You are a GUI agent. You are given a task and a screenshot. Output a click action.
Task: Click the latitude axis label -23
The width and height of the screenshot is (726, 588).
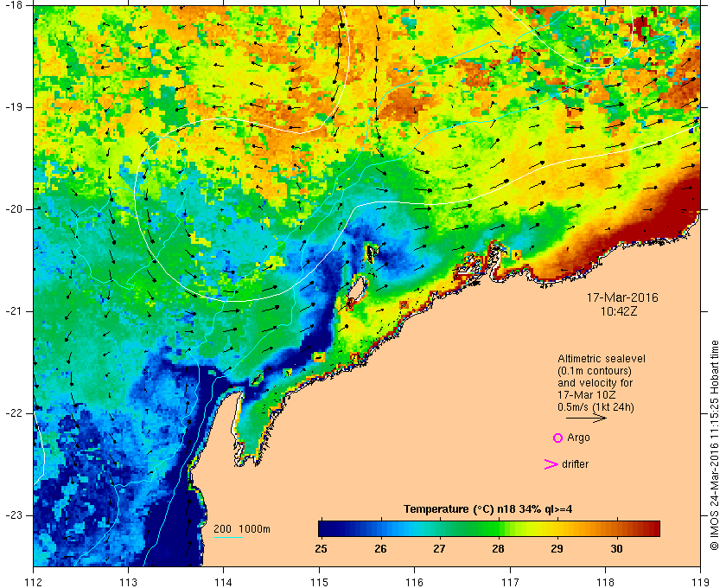pyautogui.click(x=12, y=515)
